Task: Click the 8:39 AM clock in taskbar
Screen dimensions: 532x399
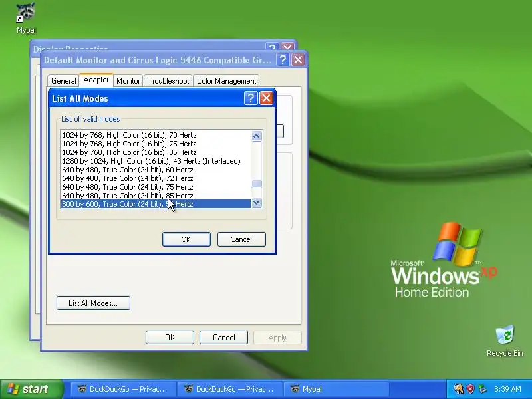Action: (x=507, y=389)
